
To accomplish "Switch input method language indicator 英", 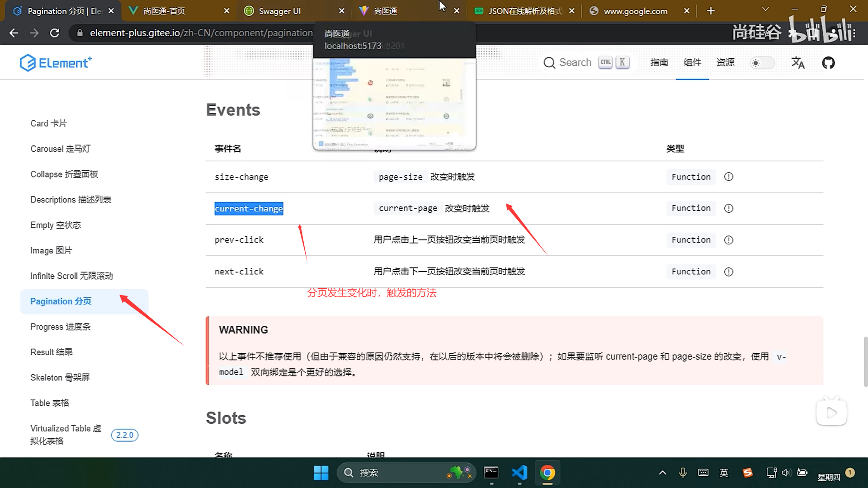I will (x=724, y=473).
